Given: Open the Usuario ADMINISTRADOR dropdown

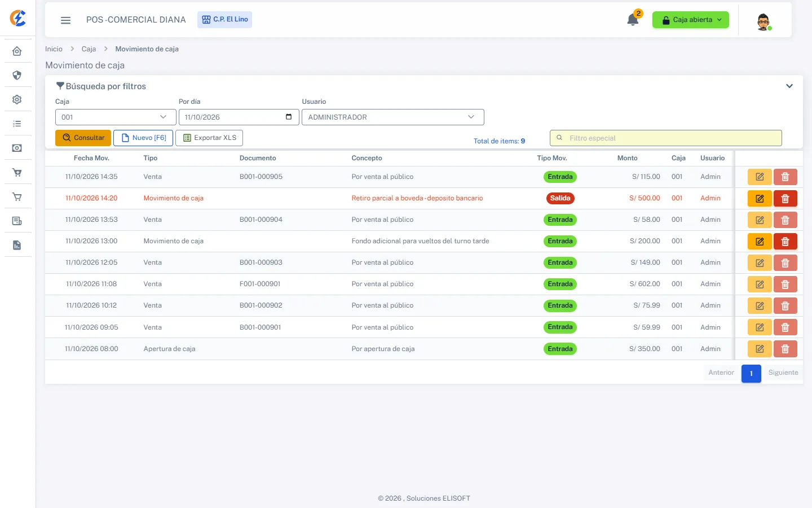Looking at the screenshot, I should coord(392,117).
